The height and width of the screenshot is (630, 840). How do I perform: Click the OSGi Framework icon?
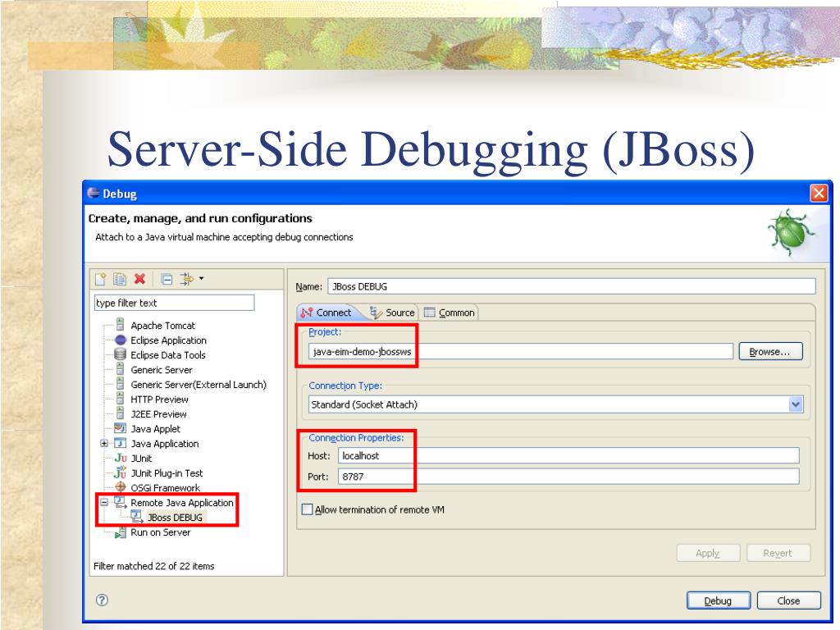click(x=121, y=487)
